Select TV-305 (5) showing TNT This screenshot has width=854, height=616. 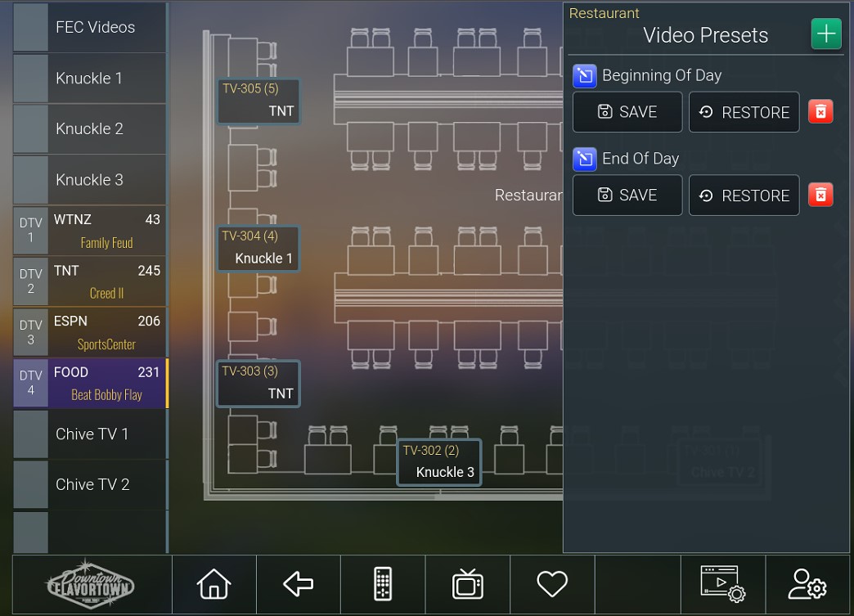click(258, 101)
